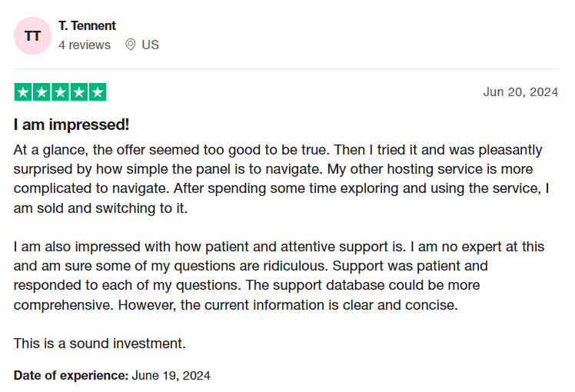Click the June 19, 2024 experience date
575x392 pixels.
click(171, 376)
